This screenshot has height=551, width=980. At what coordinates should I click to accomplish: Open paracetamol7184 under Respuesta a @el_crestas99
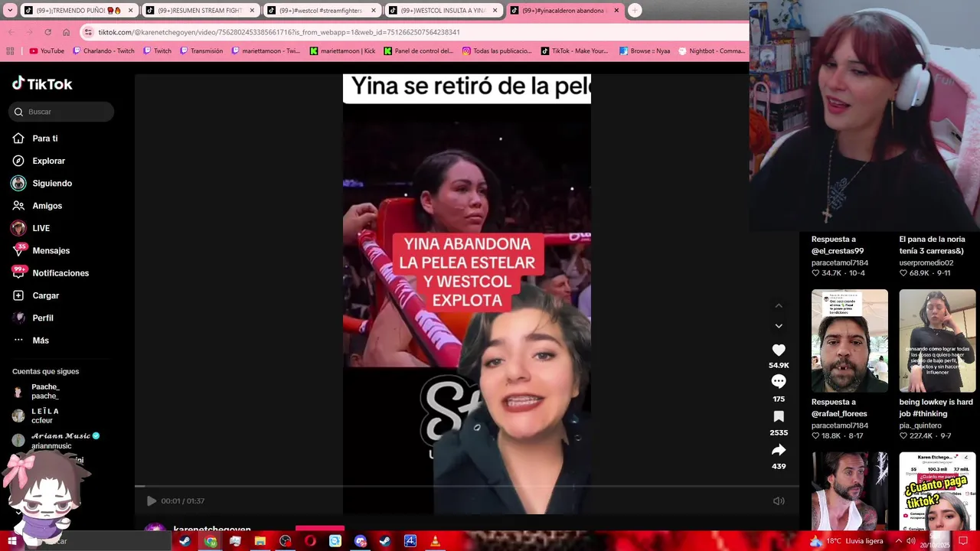point(840,262)
